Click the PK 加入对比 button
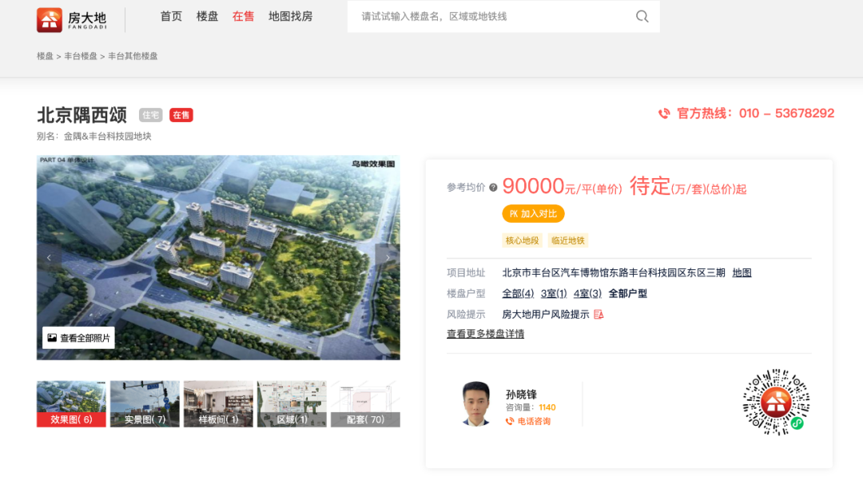The height and width of the screenshot is (504, 863). coord(533,214)
